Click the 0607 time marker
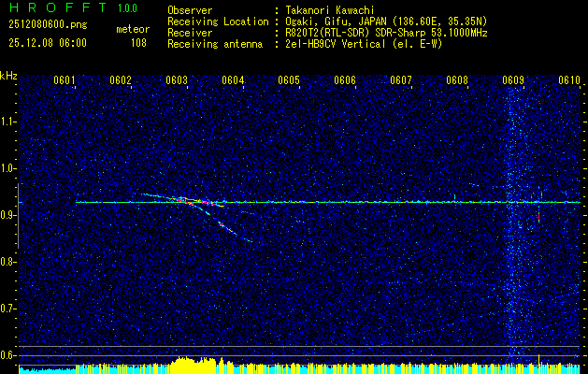Viewport: 588px width, 374px height. tap(401, 80)
